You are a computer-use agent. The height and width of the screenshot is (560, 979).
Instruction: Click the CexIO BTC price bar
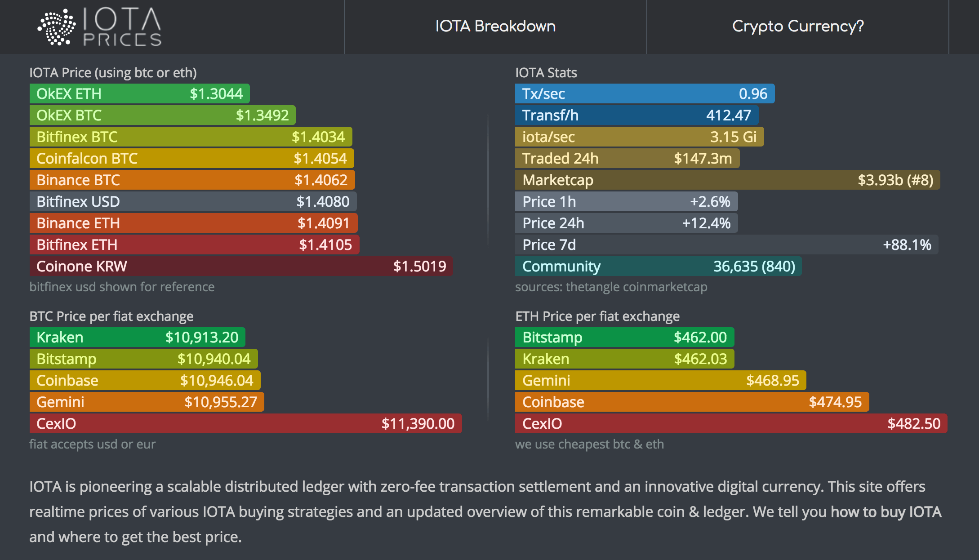(x=245, y=423)
